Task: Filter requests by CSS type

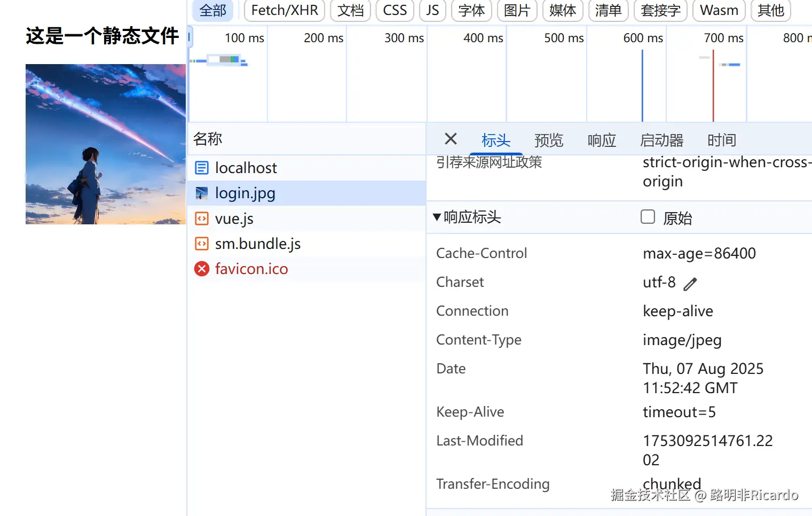Action: [x=395, y=10]
